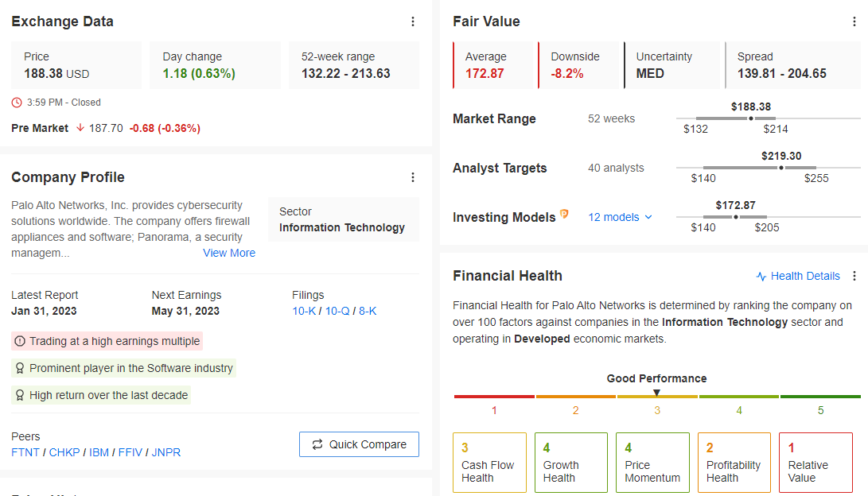Screen dimensions: 868x496
Task: Open Financial Health options menu
Action: (x=854, y=276)
